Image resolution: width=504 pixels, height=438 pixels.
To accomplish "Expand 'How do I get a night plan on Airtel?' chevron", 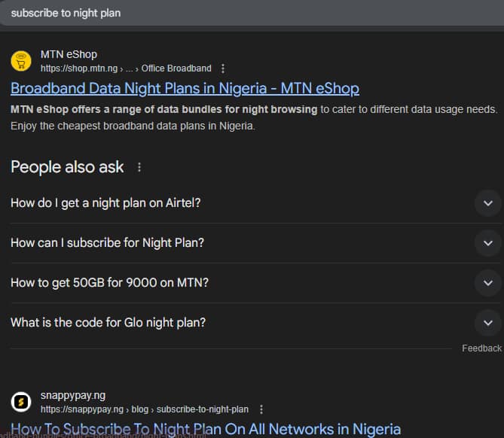I will coord(487,203).
